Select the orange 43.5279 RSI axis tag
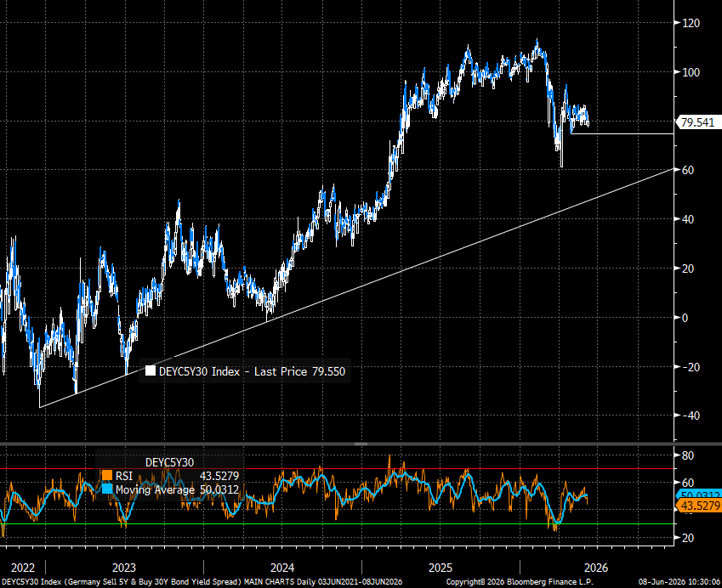The image size is (722, 588). pos(699,506)
